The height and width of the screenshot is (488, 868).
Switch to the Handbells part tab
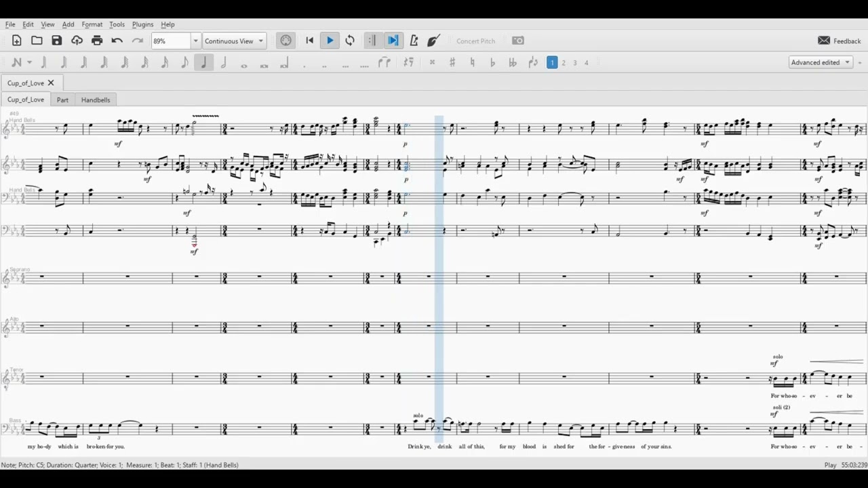96,100
